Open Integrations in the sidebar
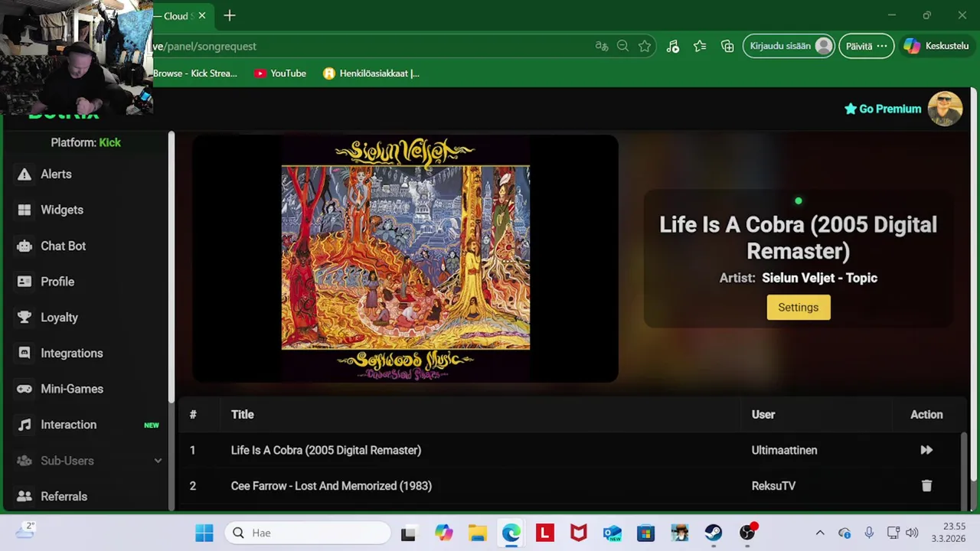 click(x=71, y=353)
